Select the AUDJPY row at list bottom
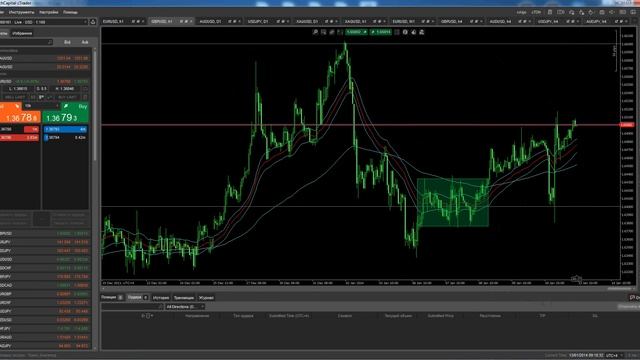Screen dimensions: 640x360 (45, 346)
